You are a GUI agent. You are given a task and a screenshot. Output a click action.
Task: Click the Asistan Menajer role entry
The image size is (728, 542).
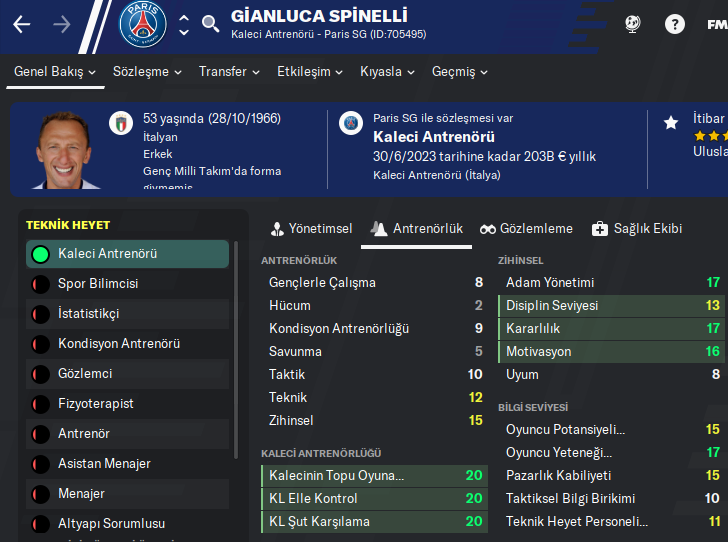coord(105,464)
